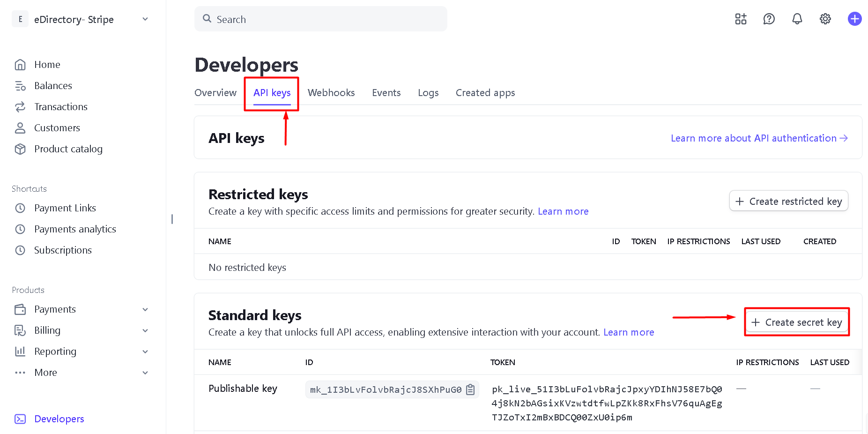Click the blue plus create icon
Image resolution: width=868 pixels, height=434 pixels.
coord(854,19)
